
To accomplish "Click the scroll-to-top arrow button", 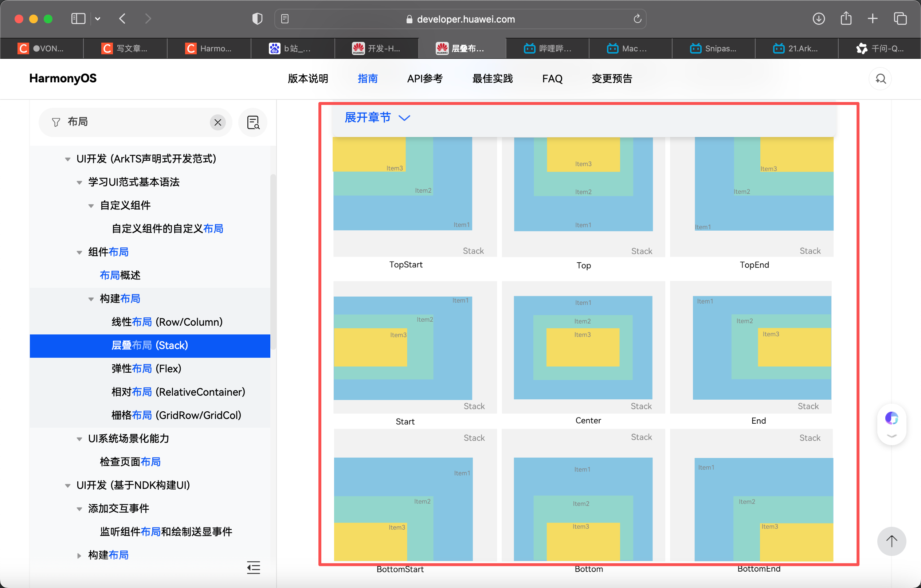I will (x=891, y=541).
